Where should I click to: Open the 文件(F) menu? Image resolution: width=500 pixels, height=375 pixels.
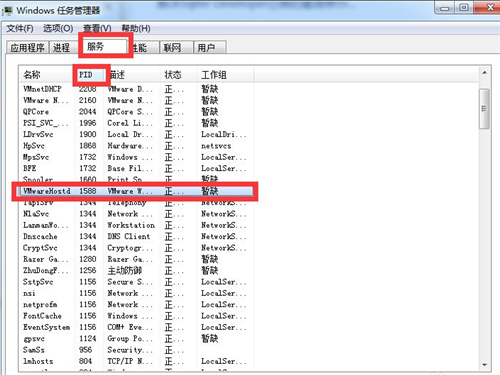(x=20, y=28)
